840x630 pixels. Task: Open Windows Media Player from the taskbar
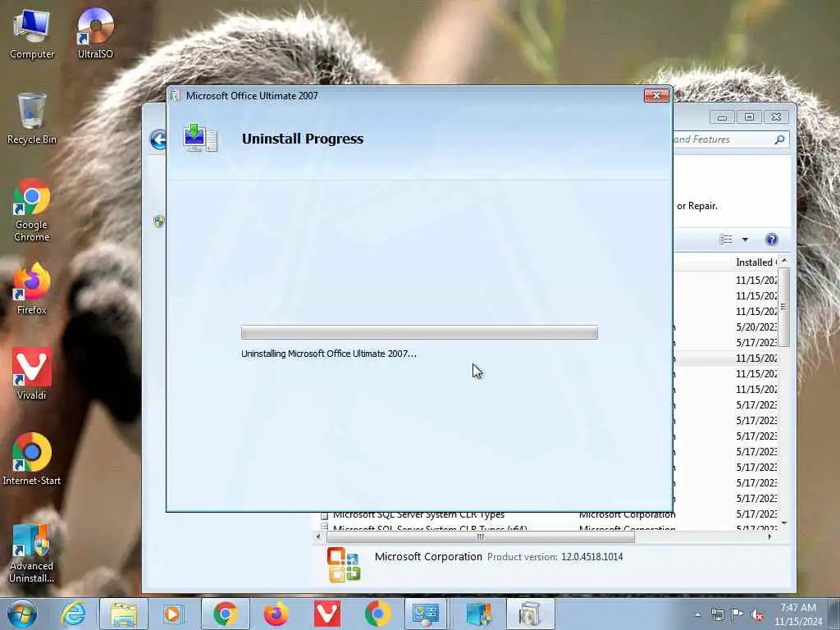click(x=172, y=614)
